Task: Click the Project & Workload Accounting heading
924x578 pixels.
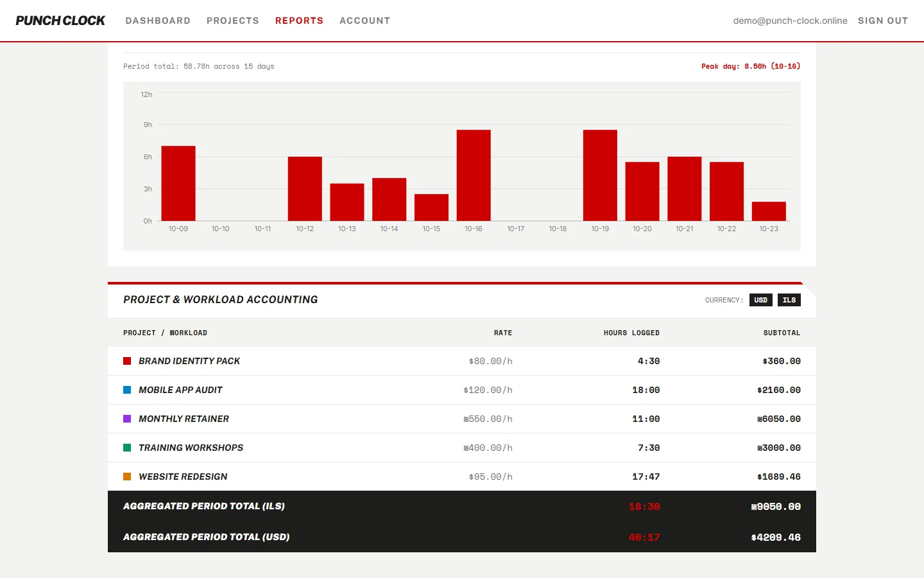Action: (221, 299)
